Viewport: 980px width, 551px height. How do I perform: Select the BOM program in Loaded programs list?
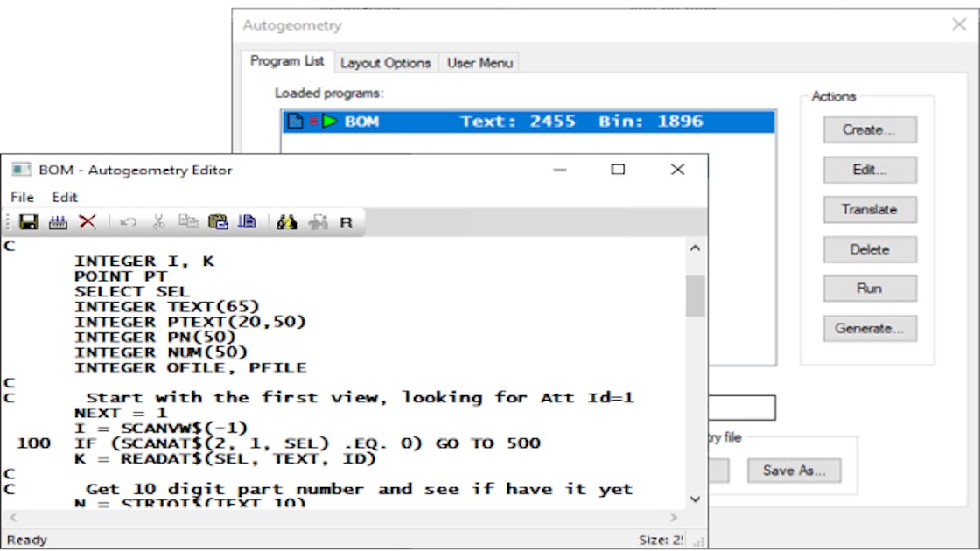pyautogui.click(x=437, y=122)
